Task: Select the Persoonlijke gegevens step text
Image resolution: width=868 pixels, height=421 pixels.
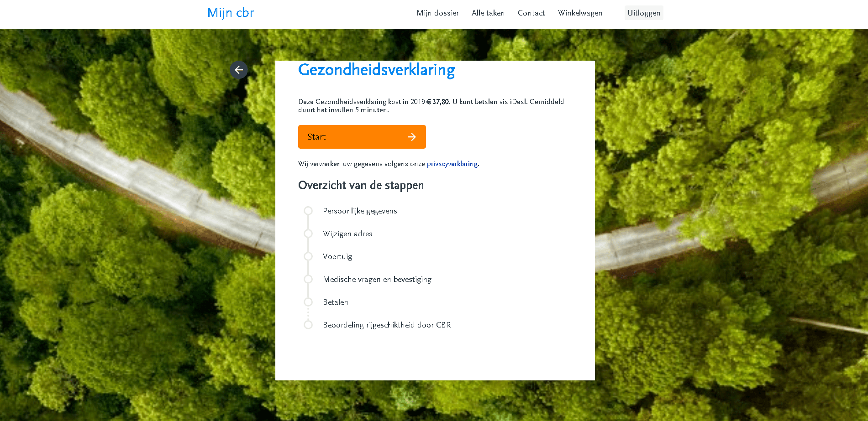Action: [x=360, y=211]
